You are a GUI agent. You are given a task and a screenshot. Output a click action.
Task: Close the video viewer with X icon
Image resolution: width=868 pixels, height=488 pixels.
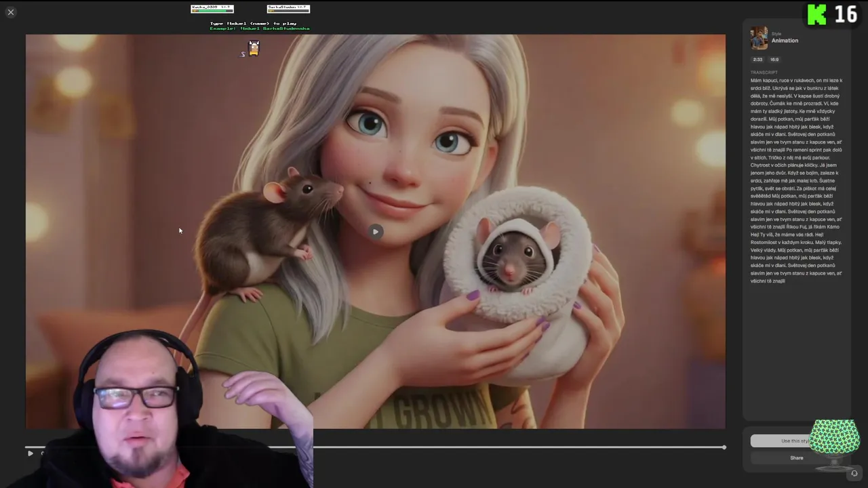[11, 12]
